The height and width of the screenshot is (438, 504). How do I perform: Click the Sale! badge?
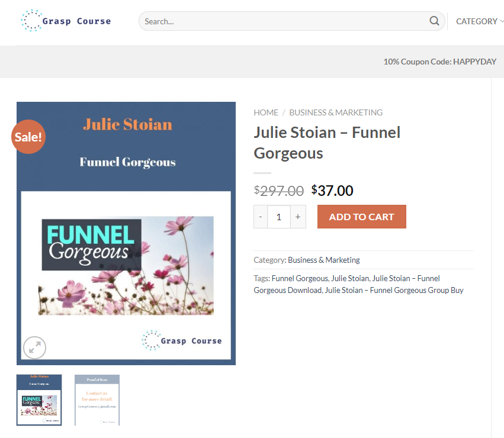28,137
